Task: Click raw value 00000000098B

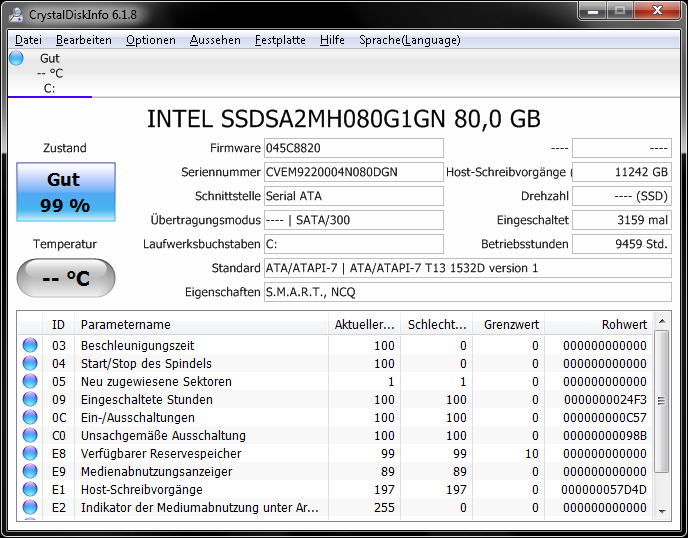Action: pos(605,436)
